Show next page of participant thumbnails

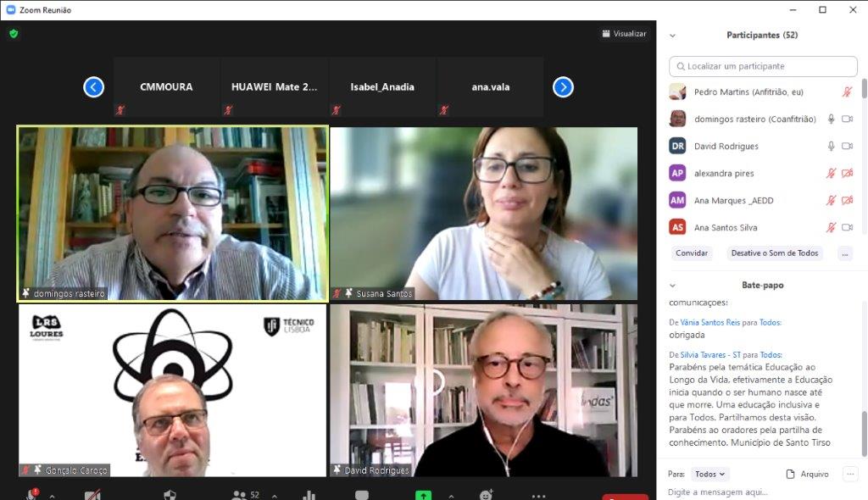click(x=563, y=87)
